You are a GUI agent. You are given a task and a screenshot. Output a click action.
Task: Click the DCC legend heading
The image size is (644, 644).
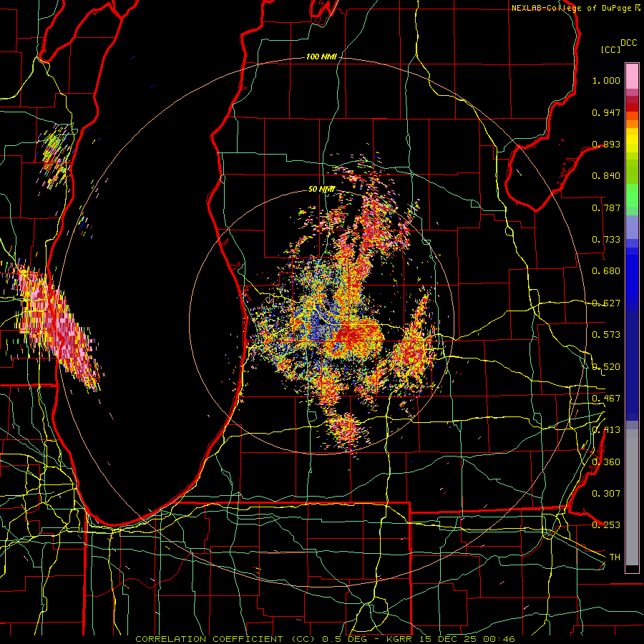click(x=629, y=43)
